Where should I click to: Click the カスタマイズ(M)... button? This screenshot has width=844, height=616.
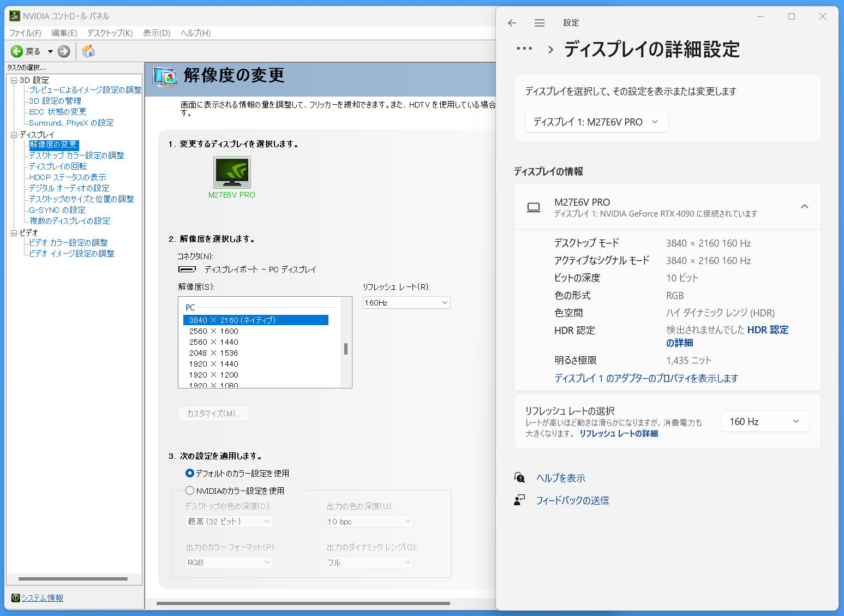click(x=214, y=414)
